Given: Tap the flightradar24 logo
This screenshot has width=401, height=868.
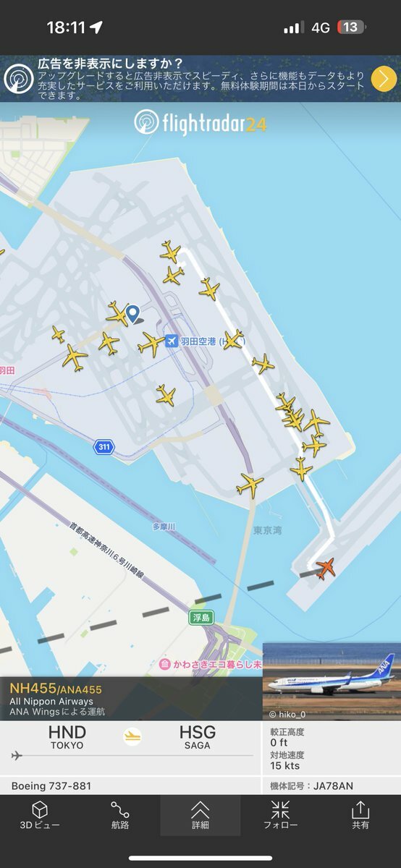Looking at the screenshot, I should pos(200,122).
